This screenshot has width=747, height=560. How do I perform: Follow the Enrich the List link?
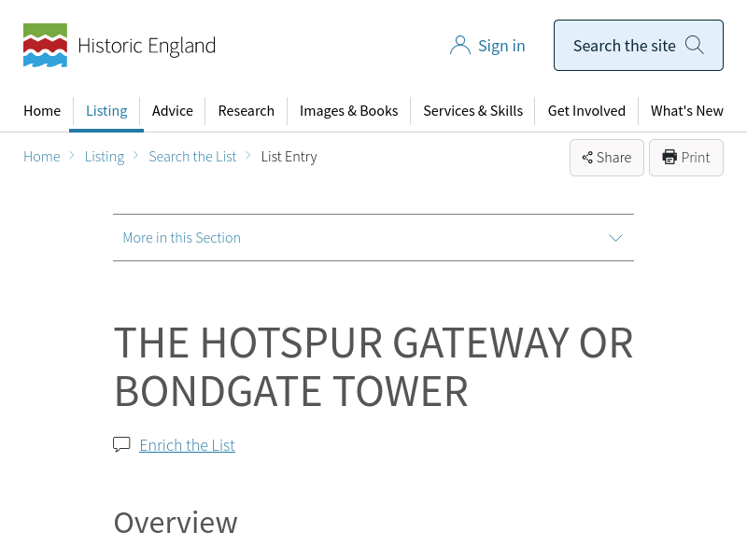187,445
